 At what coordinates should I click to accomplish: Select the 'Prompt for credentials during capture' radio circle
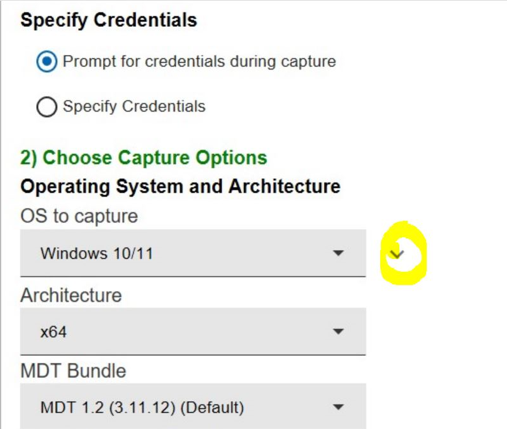pyautogui.click(x=47, y=62)
